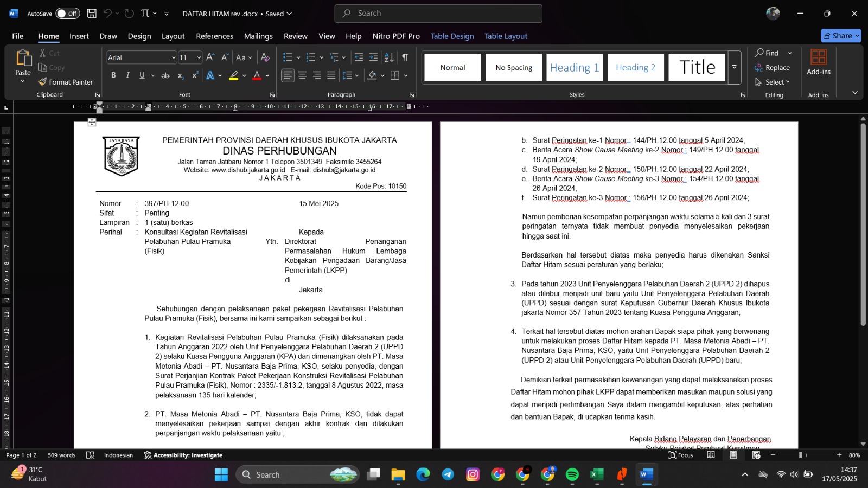
Task: Switch to Focus mode
Action: click(681, 455)
